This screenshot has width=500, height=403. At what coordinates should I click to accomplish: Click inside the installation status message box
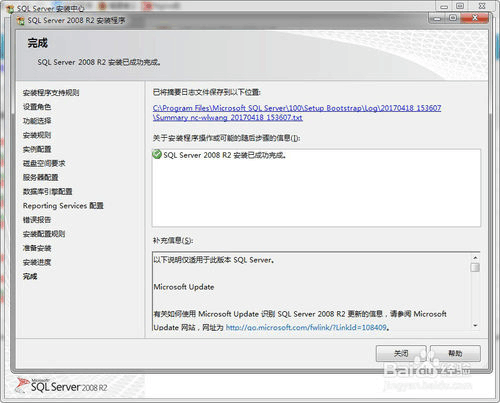[x=316, y=188]
